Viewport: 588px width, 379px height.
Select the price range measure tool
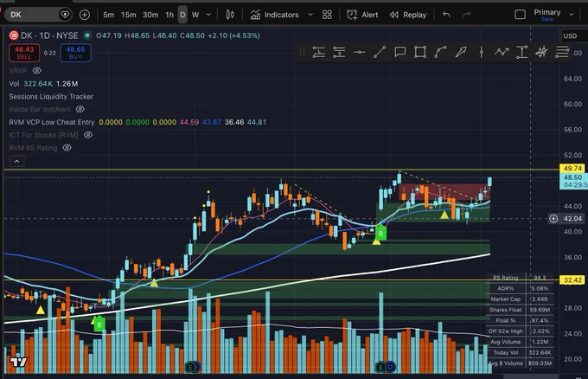pos(521,52)
